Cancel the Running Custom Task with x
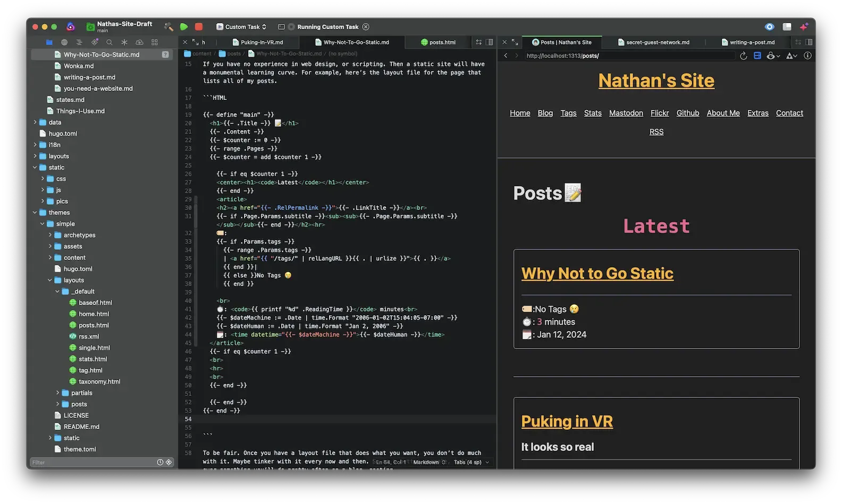Viewport: 842px width, 504px height. pyautogui.click(x=366, y=27)
